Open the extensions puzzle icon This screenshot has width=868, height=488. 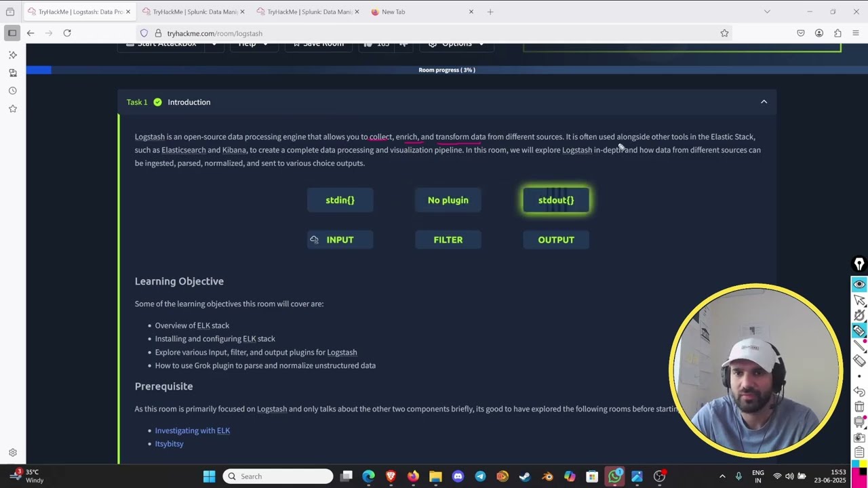(x=837, y=33)
